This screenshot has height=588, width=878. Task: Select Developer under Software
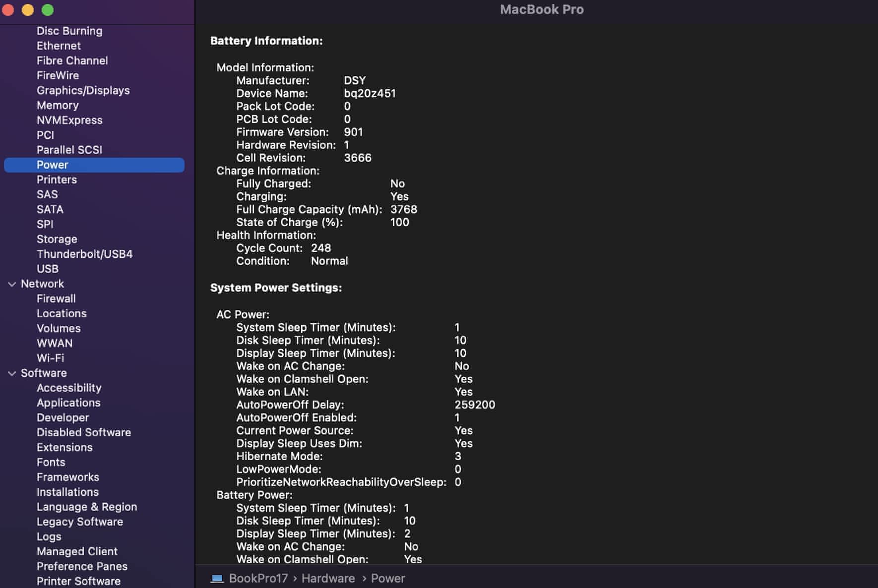pyautogui.click(x=63, y=417)
